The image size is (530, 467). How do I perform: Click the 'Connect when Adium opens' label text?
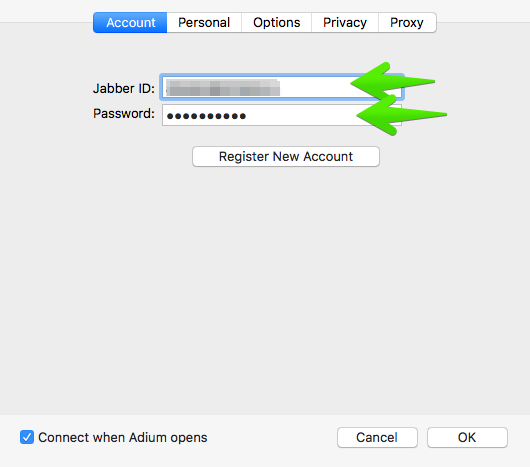(x=123, y=437)
